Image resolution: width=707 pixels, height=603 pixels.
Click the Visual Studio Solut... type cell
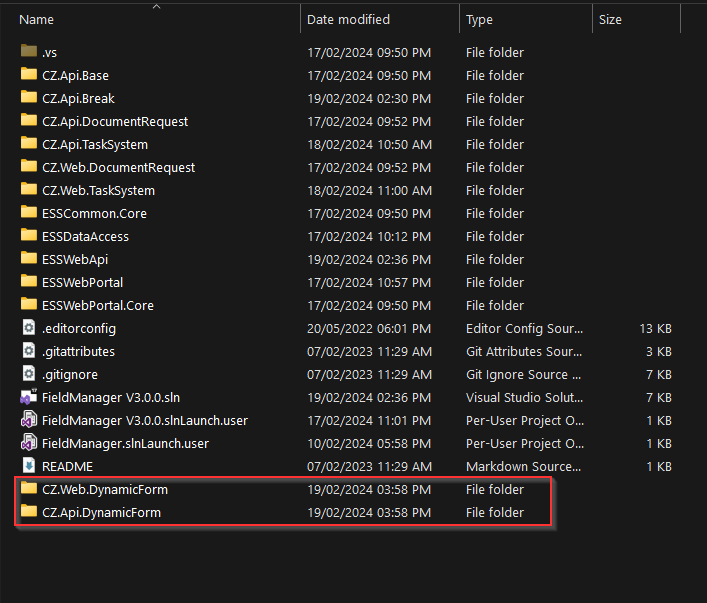(524, 397)
